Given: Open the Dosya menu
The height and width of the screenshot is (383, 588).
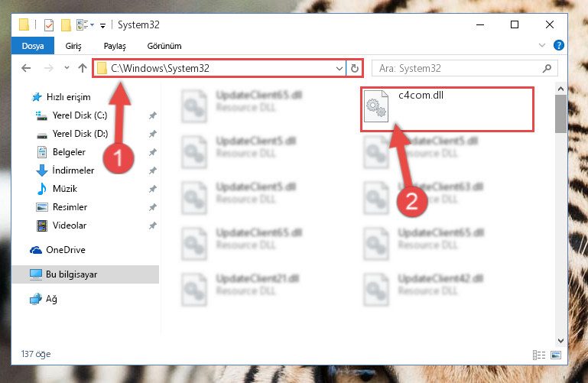Looking at the screenshot, I should (x=33, y=46).
